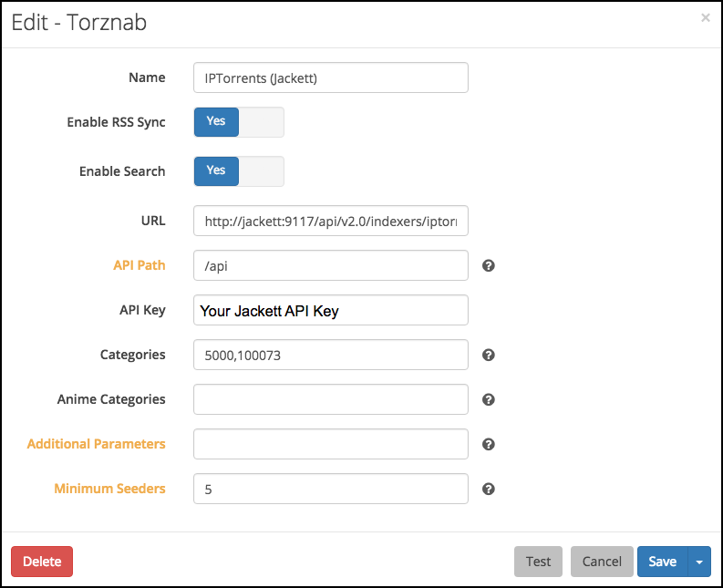Select the 'Anime Categories' label
The width and height of the screenshot is (723, 588).
coord(111,399)
